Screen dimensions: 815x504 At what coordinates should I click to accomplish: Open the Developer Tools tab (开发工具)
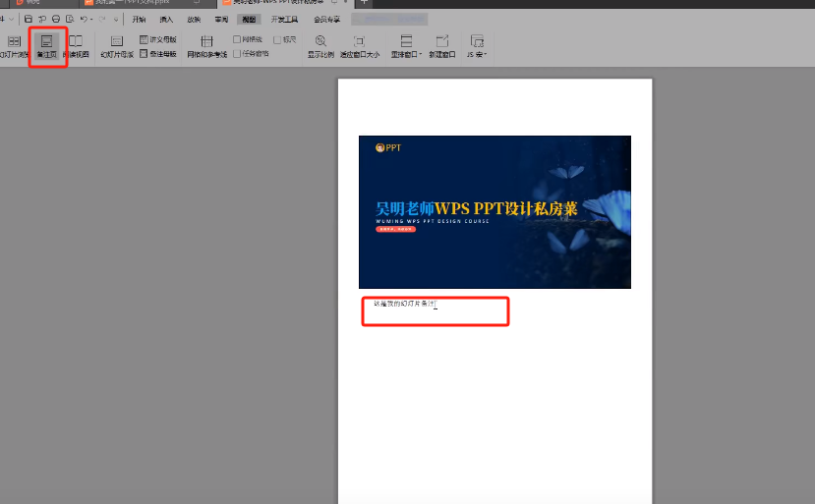284,20
